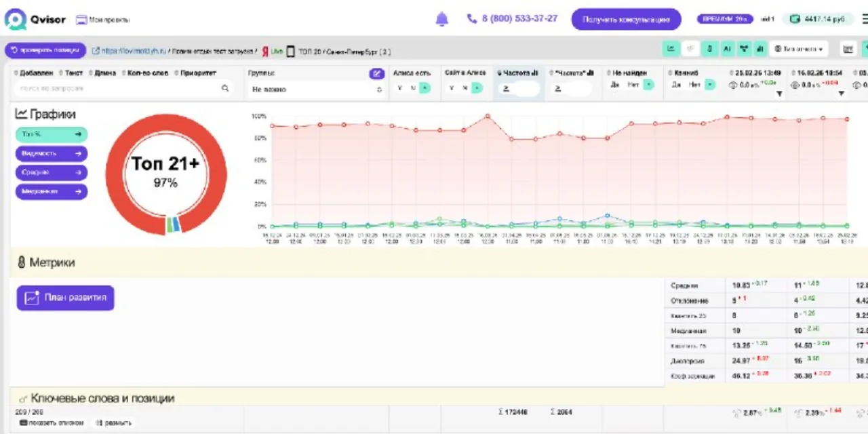Sort by the Приоритет column
This screenshot has width=868, height=434.
(x=195, y=73)
